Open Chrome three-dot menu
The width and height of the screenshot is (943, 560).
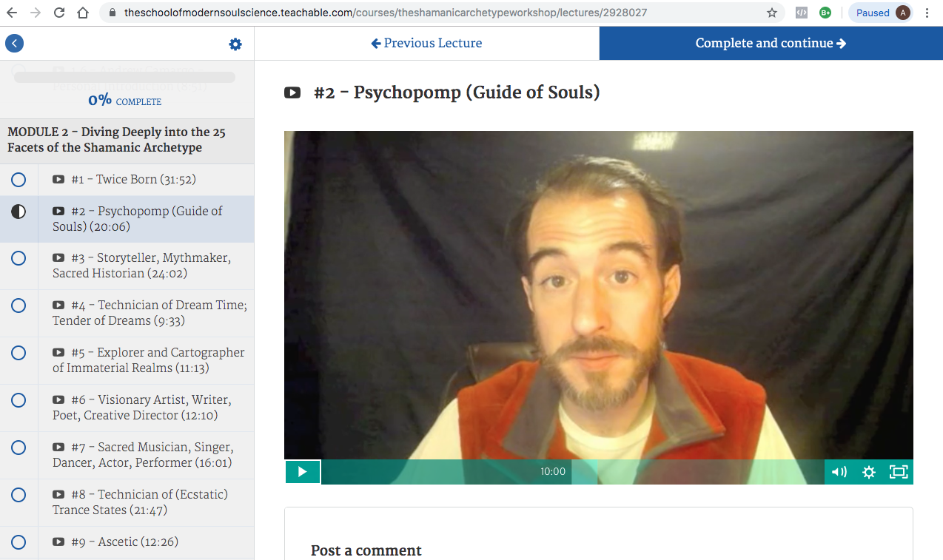927,13
